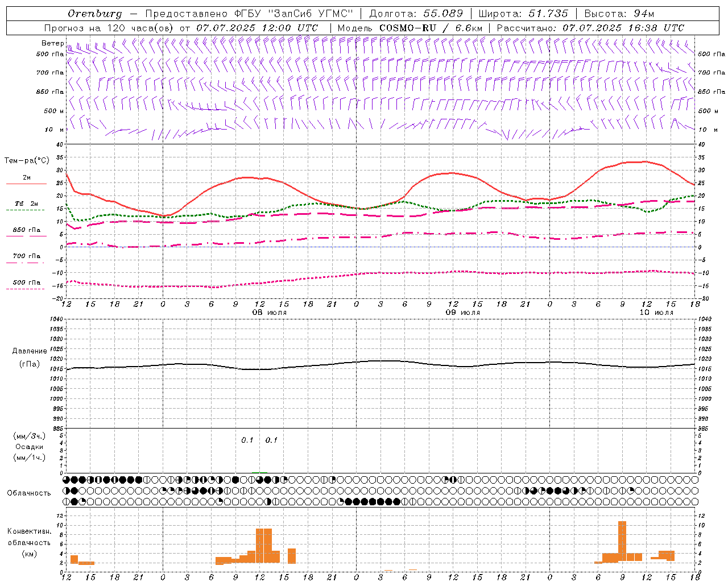
Task: Click the 'Давление' pressure panel label
Action: point(30,351)
